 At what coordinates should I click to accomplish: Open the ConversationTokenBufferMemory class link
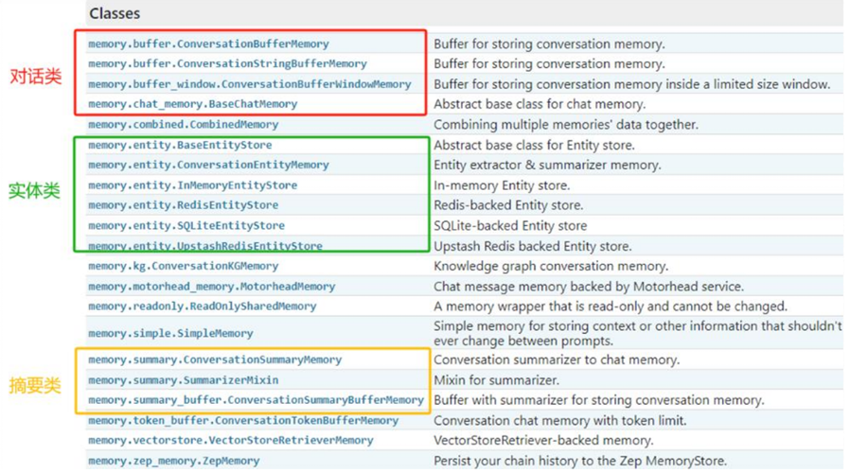(x=243, y=421)
